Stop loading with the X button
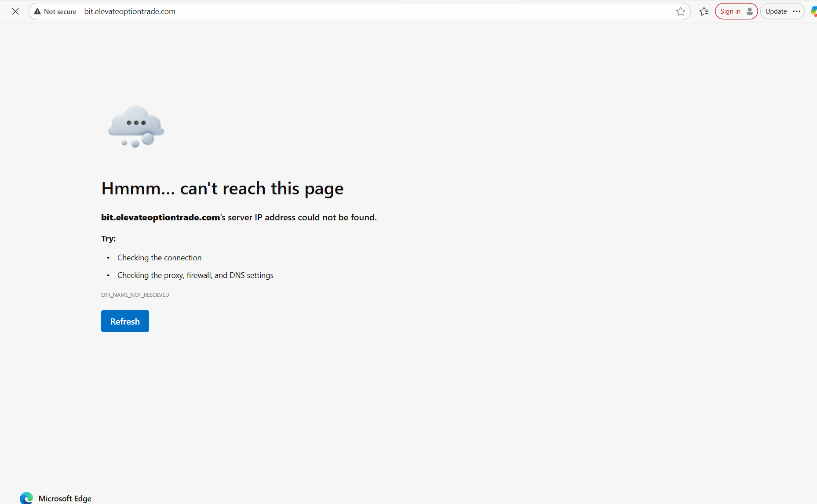 coord(15,11)
